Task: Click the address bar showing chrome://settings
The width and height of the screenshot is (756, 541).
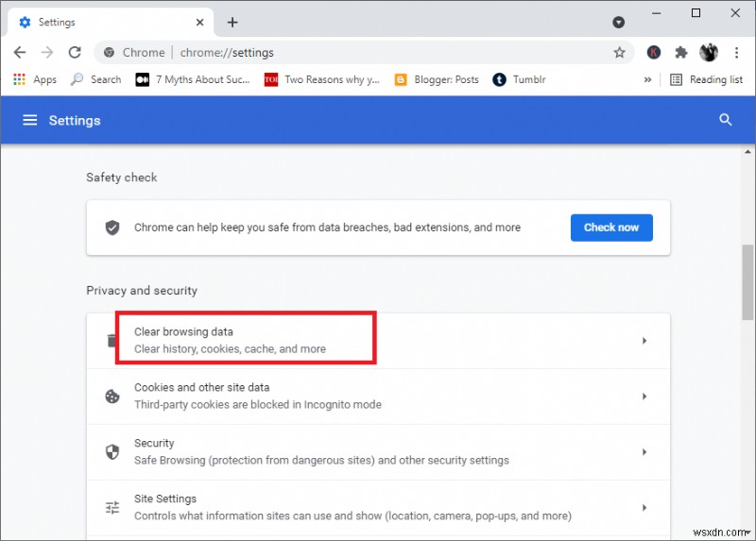Action: [x=378, y=53]
